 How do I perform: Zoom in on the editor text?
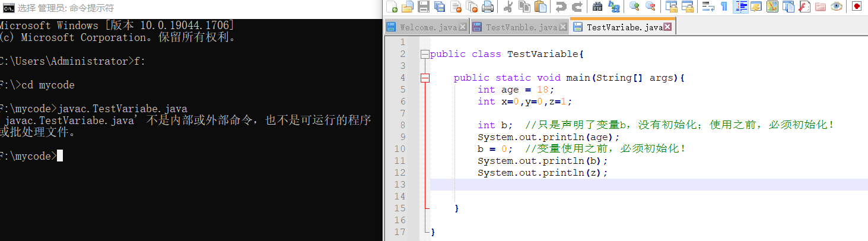[634, 7]
